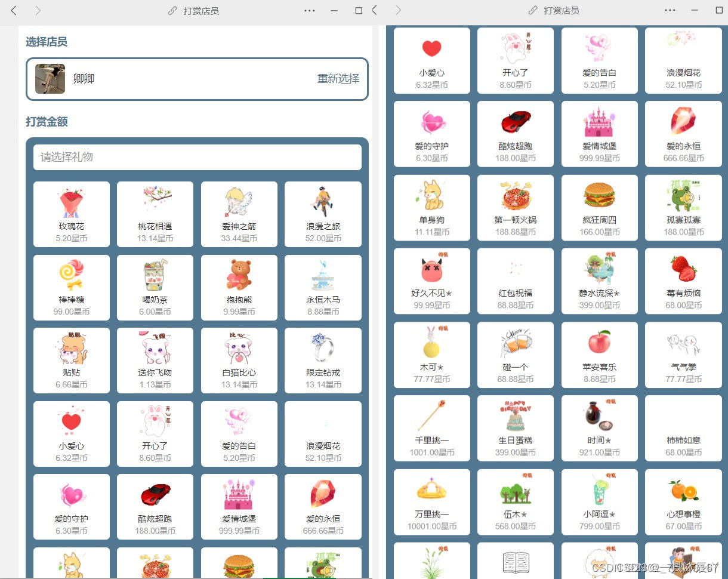The height and width of the screenshot is (579, 728).
Task: Click link icon beside left 打赏店员 title
Action: (x=172, y=11)
